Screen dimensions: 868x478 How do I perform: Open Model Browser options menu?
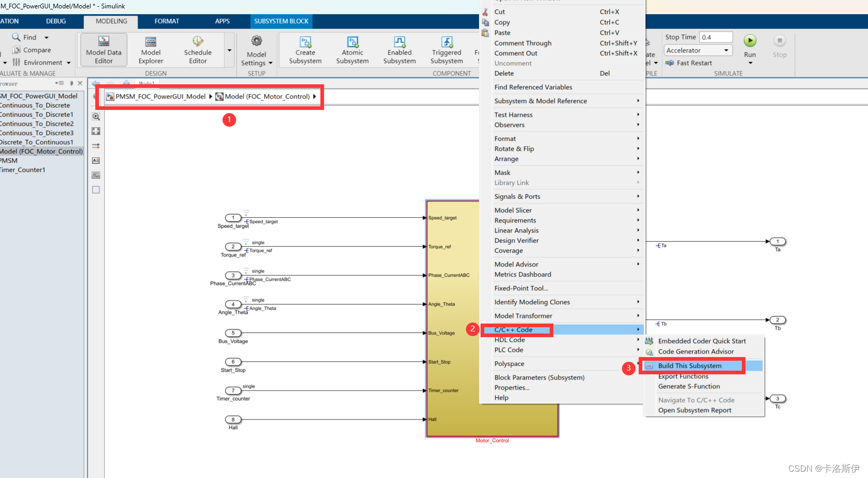[x=59, y=83]
